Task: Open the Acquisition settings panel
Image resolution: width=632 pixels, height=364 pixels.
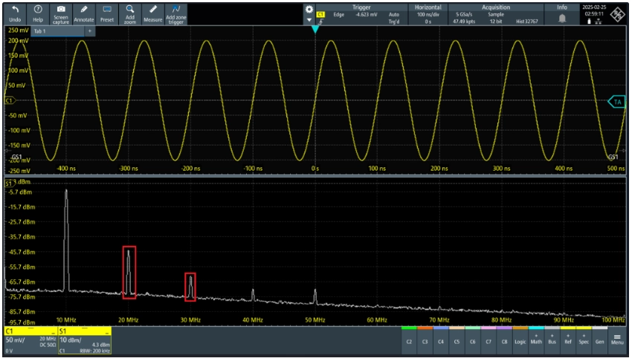Action: 495,13
